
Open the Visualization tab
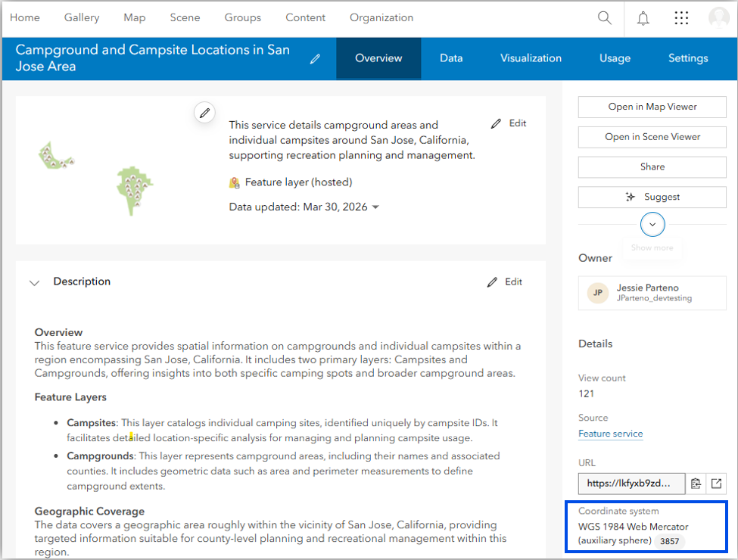pyautogui.click(x=531, y=58)
